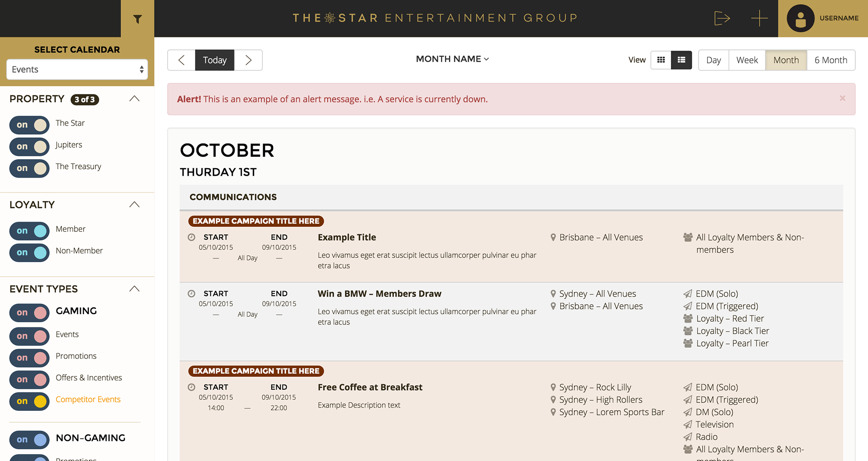Open Example Title event

click(347, 237)
